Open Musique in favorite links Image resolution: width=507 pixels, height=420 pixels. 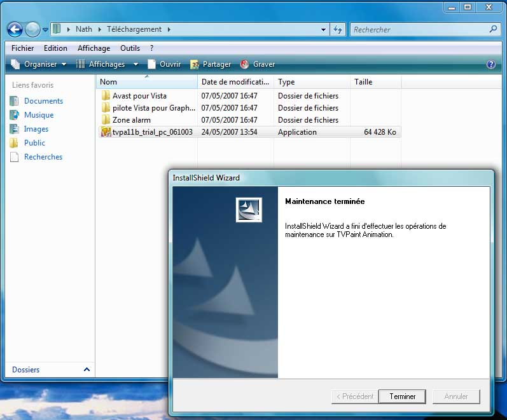[39, 115]
